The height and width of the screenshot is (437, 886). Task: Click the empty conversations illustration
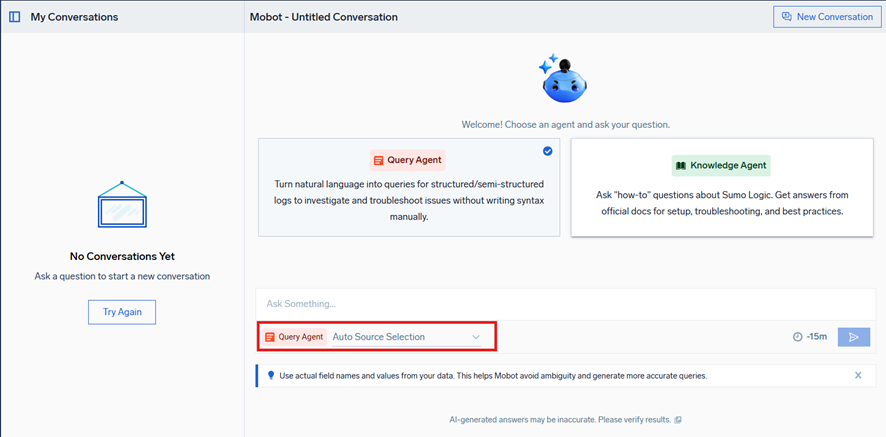point(122,207)
